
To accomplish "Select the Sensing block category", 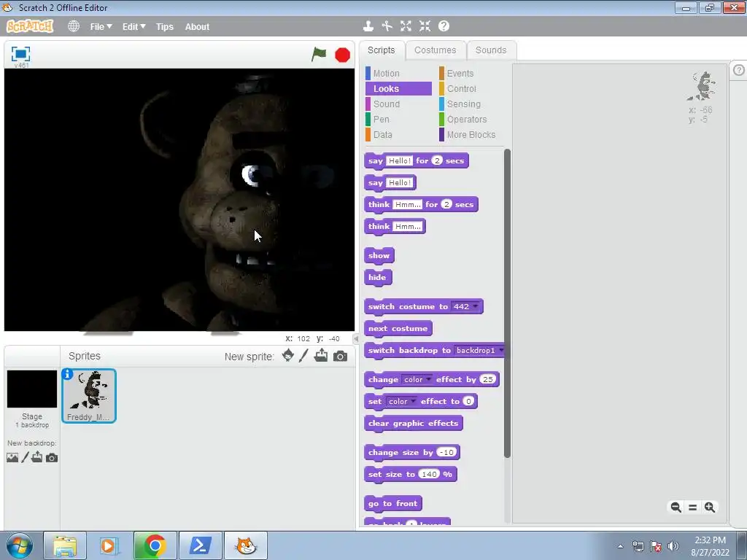I will [x=471, y=104].
